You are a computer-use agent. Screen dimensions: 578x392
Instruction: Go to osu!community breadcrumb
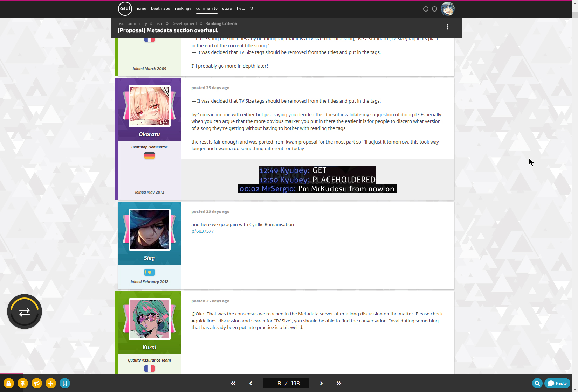[132, 23]
